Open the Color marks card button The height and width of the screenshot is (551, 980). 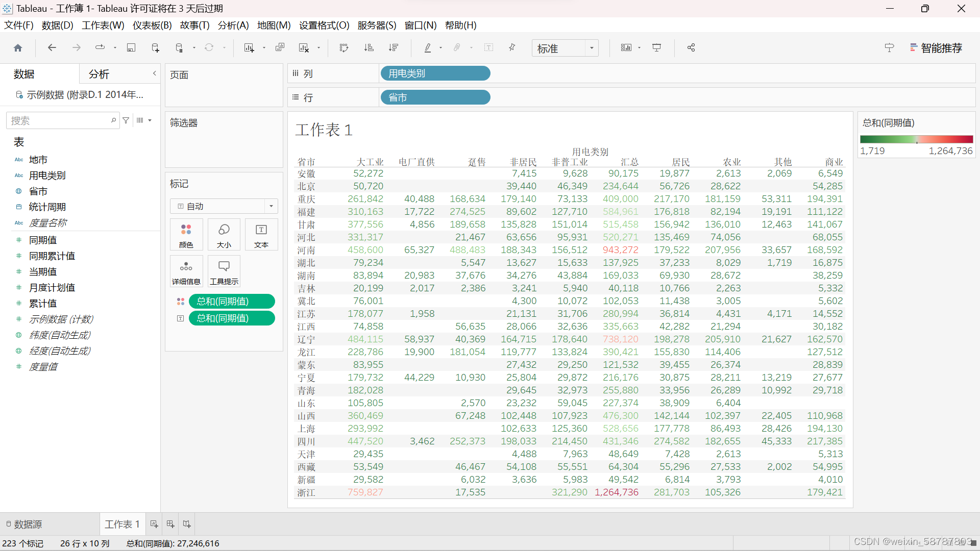[x=186, y=235]
